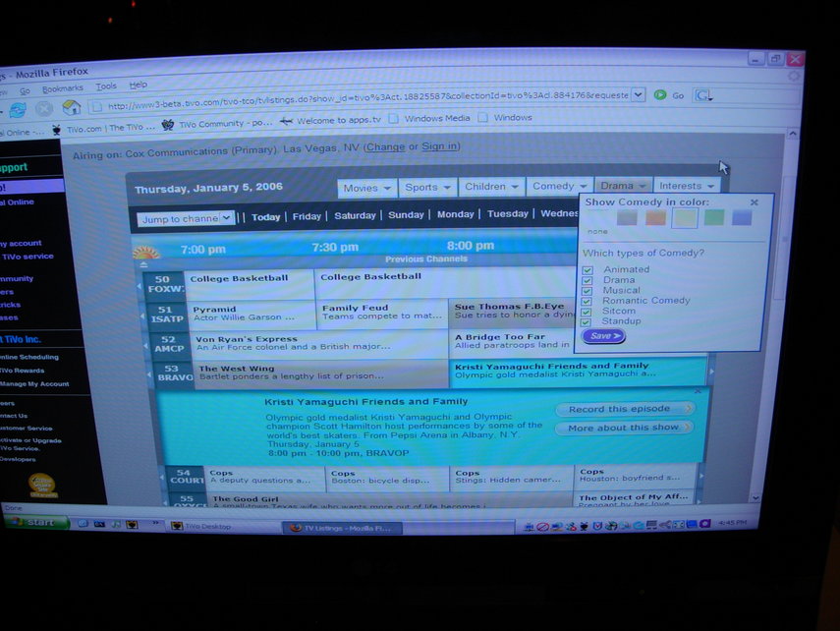This screenshot has height=631, width=840.
Task: Expand the quick launch chevron
Action: (155, 522)
